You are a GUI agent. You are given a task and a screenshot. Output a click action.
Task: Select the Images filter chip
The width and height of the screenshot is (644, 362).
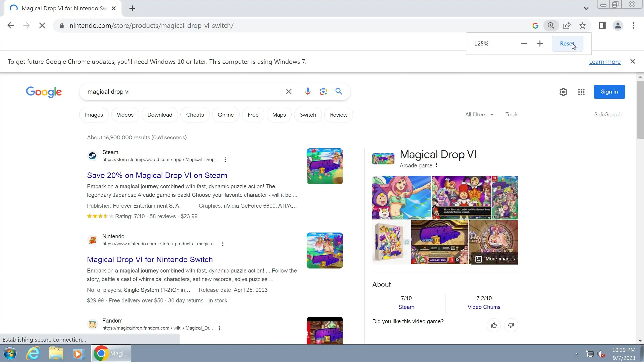94,115
